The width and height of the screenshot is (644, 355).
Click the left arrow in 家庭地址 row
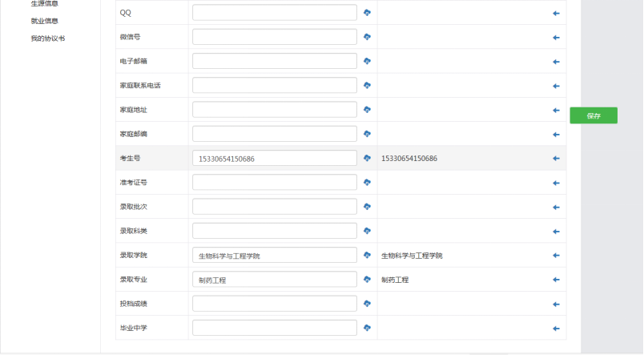click(556, 110)
